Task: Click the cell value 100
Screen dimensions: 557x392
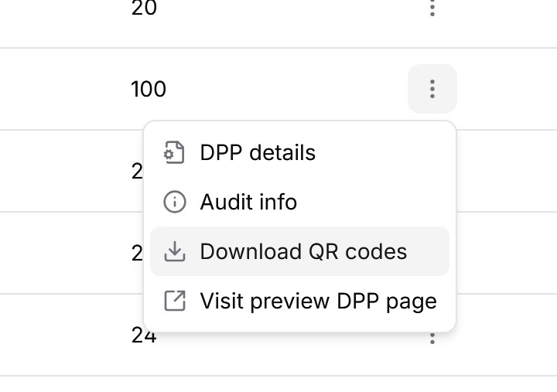Action: [149, 89]
